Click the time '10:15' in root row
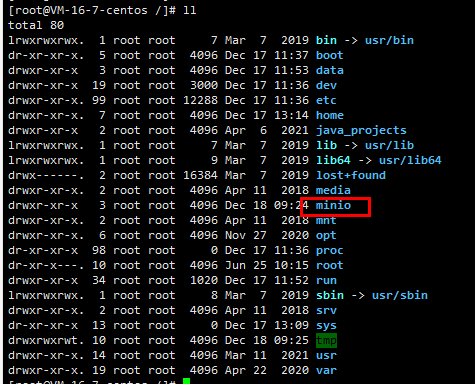The image size is (475, 384). [x=291, y=265]
